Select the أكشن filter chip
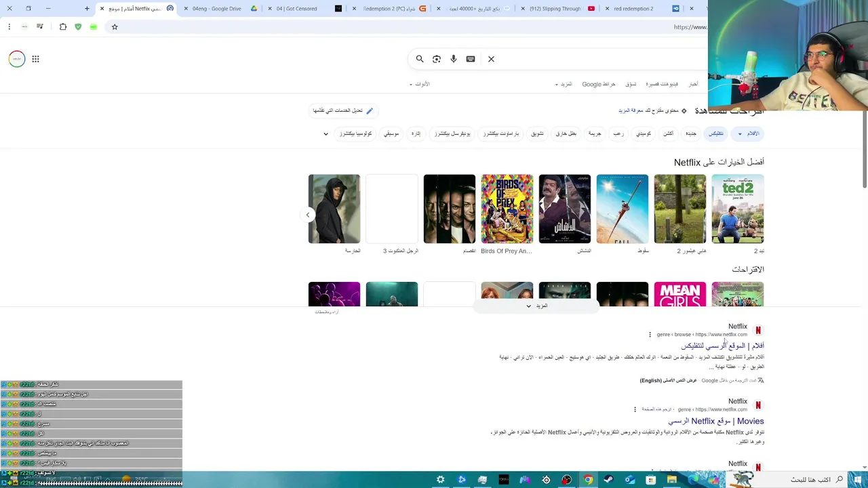 click(669, 134)
